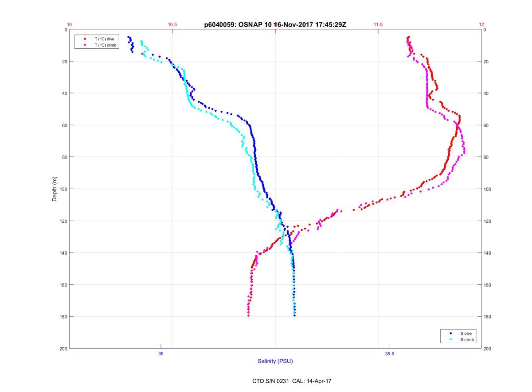The image size is (532, 392).
Task: Click the "60" tick on right depth axis
Action: [486, 125]
